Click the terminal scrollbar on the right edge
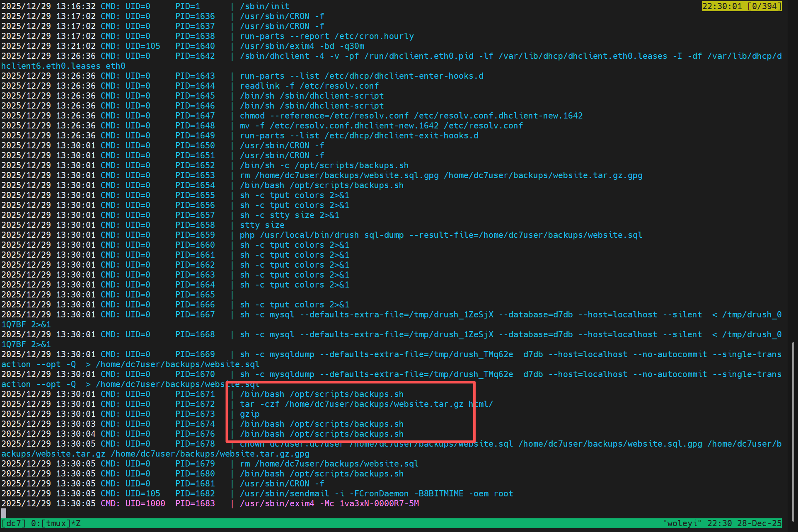798x532 pixels. (x=793, y=431)
